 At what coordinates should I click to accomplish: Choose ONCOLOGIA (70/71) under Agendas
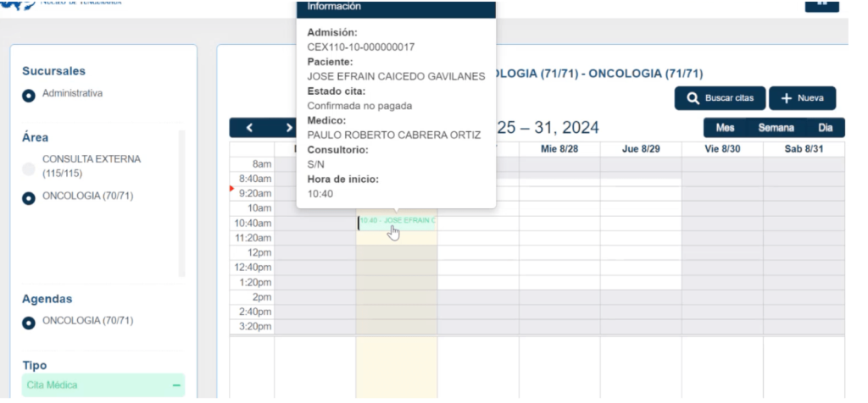29,322
